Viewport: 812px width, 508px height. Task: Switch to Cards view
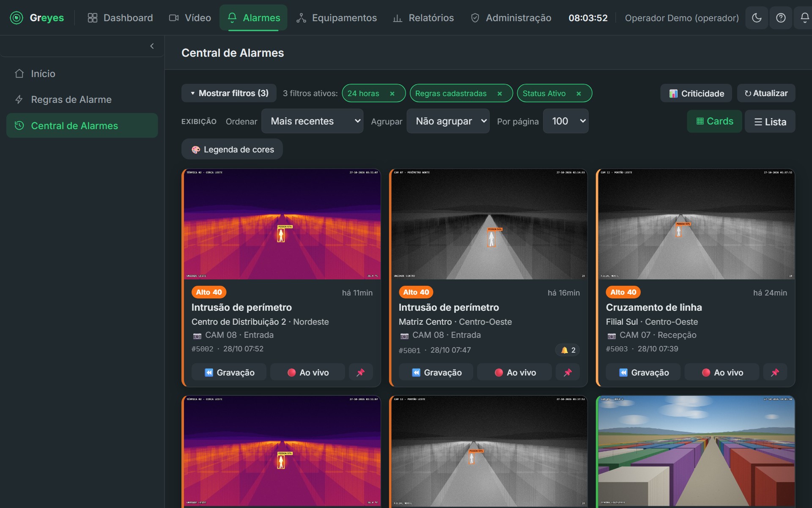(714, 121)
